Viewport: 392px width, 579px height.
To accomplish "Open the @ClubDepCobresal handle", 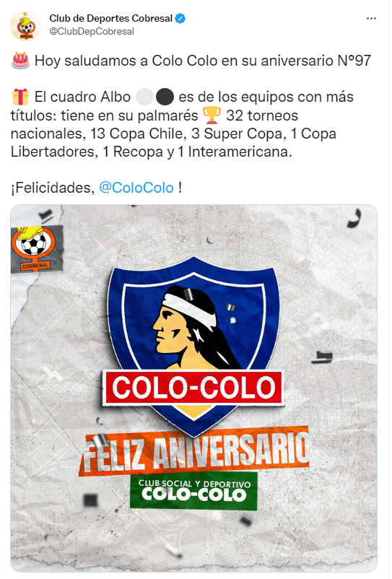I will click(92, 31).
